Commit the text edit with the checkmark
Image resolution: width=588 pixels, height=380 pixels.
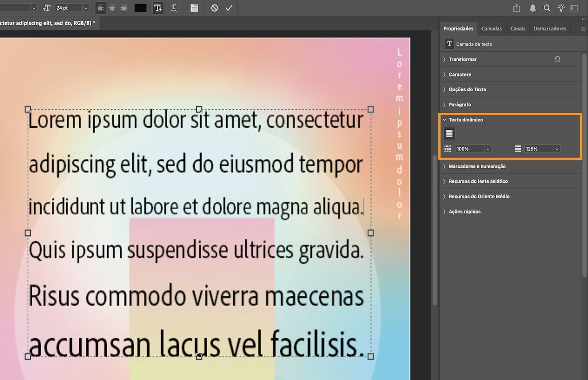click(x=229, y=8)
